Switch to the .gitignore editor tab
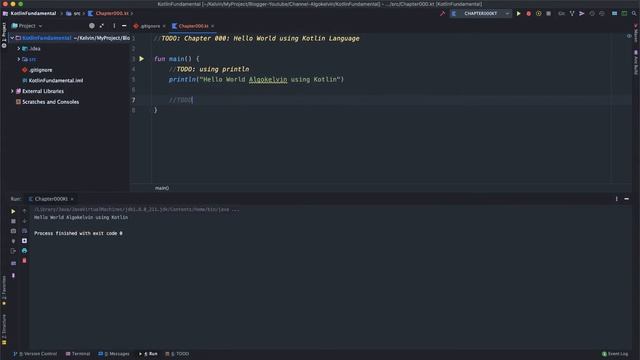 pyautogui.click(x=149, y=26)
